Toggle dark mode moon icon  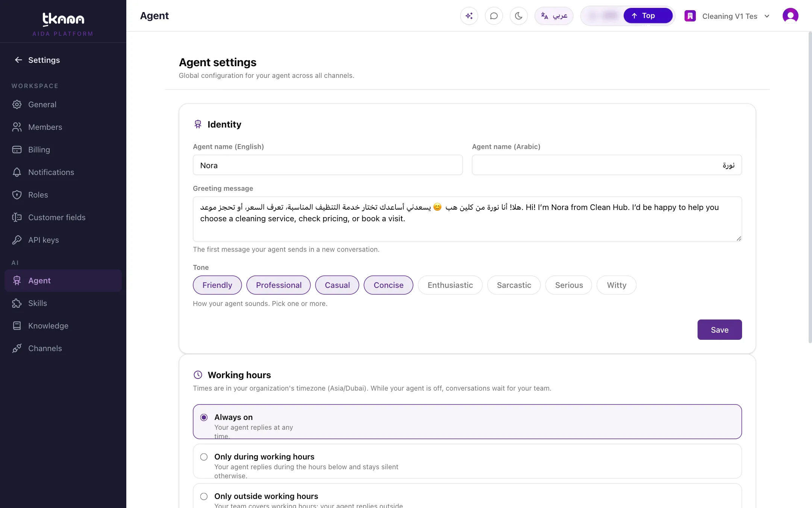518,16
